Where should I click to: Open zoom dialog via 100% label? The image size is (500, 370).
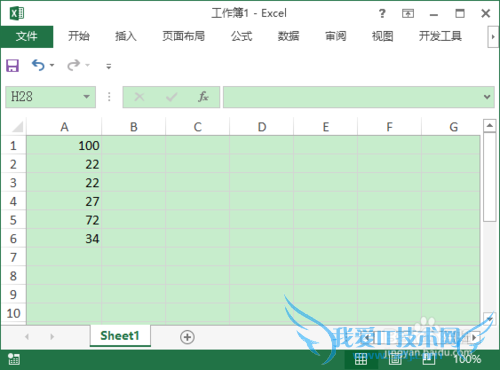pyautogui.click(x=467, y=359)
